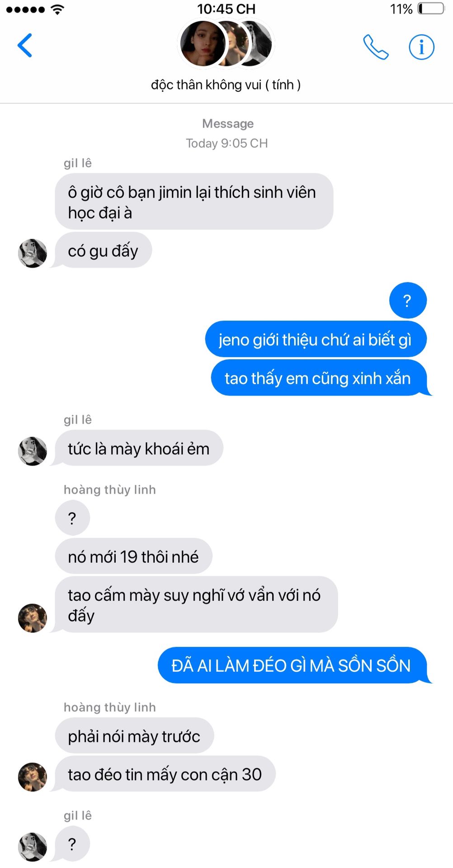Screen dimensions: 453x868
Task: Tap hoàng thùy linh avatar beside cận 30 message
Action: (33, 777)
